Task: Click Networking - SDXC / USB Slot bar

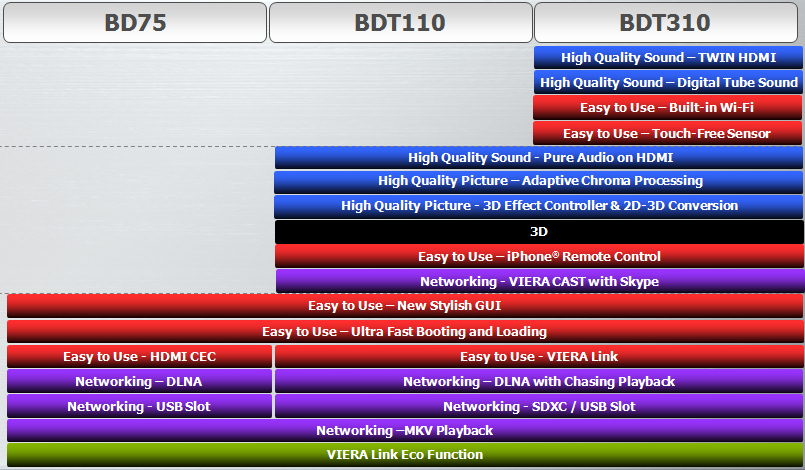Action: coord(539,406)
